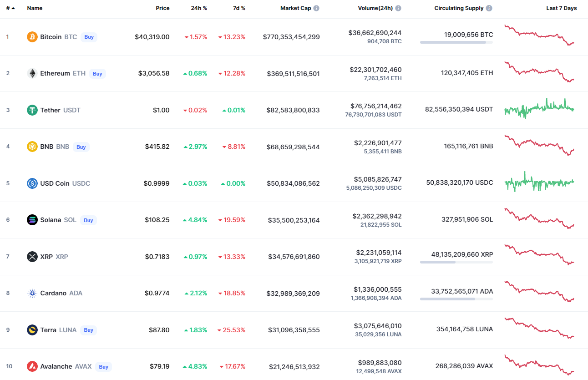Open the Volume(24h) info icon
This screenshot has height=380, width=588.
(x=398, y=8)
